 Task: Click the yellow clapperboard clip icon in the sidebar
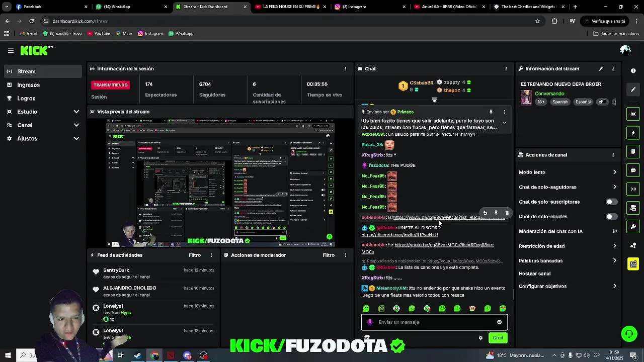[x=633, y=264]
